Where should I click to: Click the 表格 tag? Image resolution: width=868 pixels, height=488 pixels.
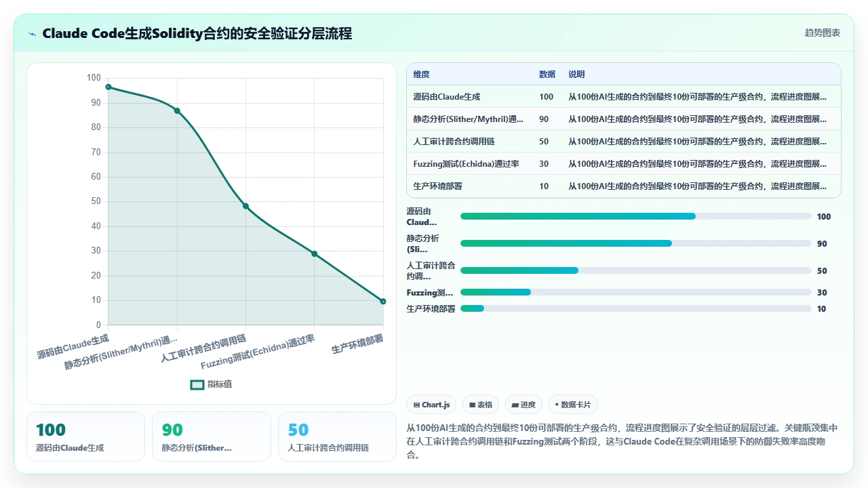click(x=480, y=405)
